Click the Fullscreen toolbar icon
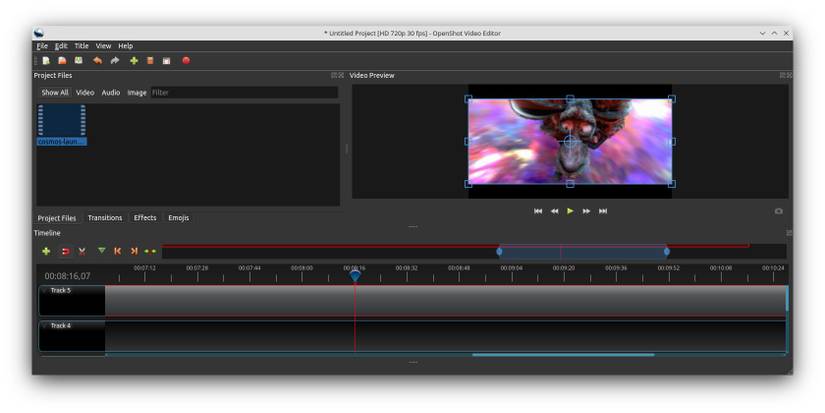The image size is (825, 413). pyautogui.click(x=167, y=61)
